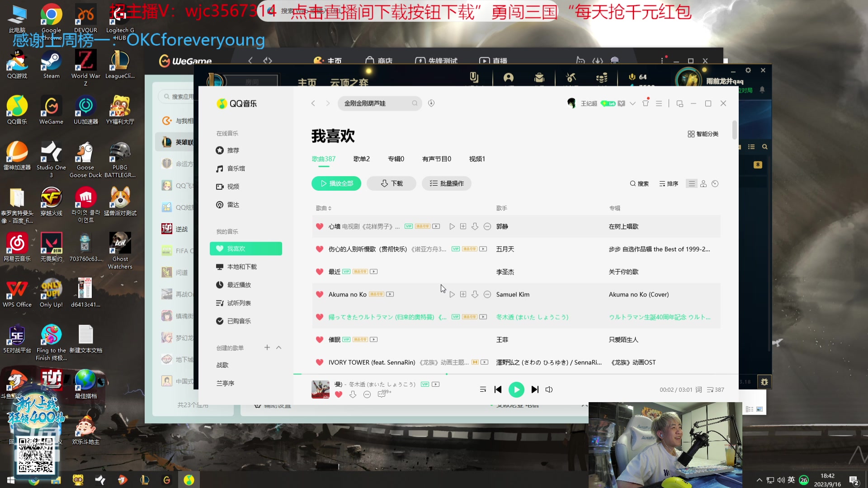The image size is (868, 488).
Task: Open the play queue showing 387
Action: pos(716,389)
